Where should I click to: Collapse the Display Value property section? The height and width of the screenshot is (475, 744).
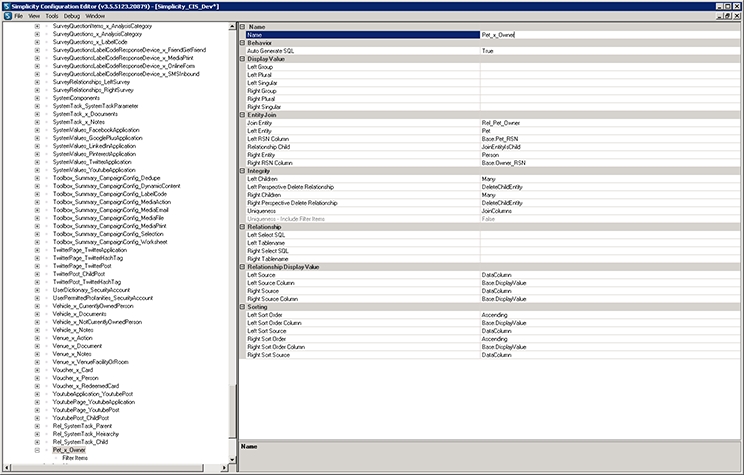pos(242,59)
